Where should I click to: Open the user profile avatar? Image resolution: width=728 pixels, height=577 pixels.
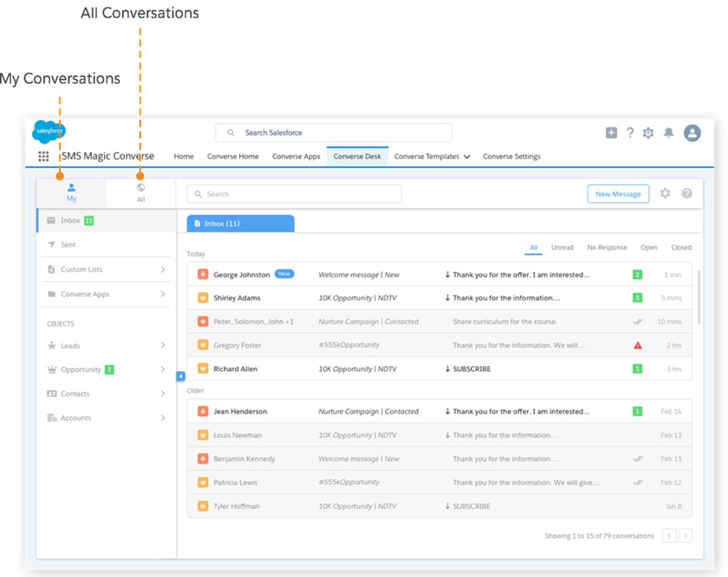pyautogui.click(x=692, y=133)
